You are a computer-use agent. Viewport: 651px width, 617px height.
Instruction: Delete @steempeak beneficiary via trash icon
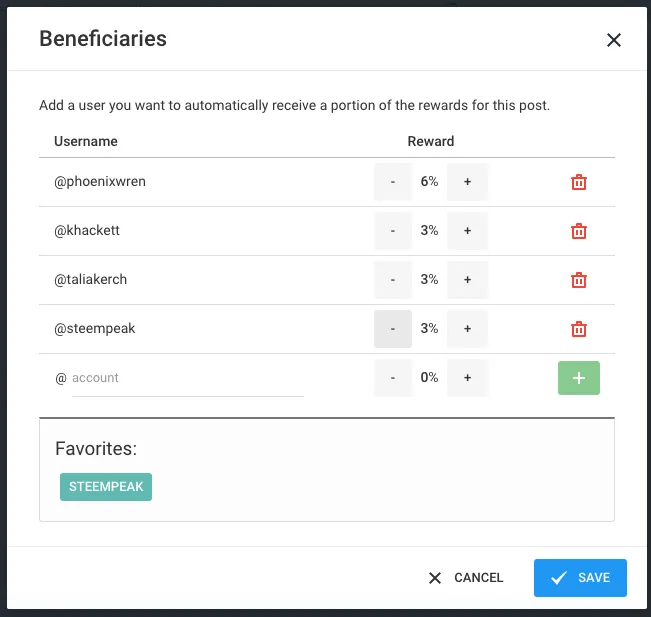pyautogui.click(x=578, y=329)
